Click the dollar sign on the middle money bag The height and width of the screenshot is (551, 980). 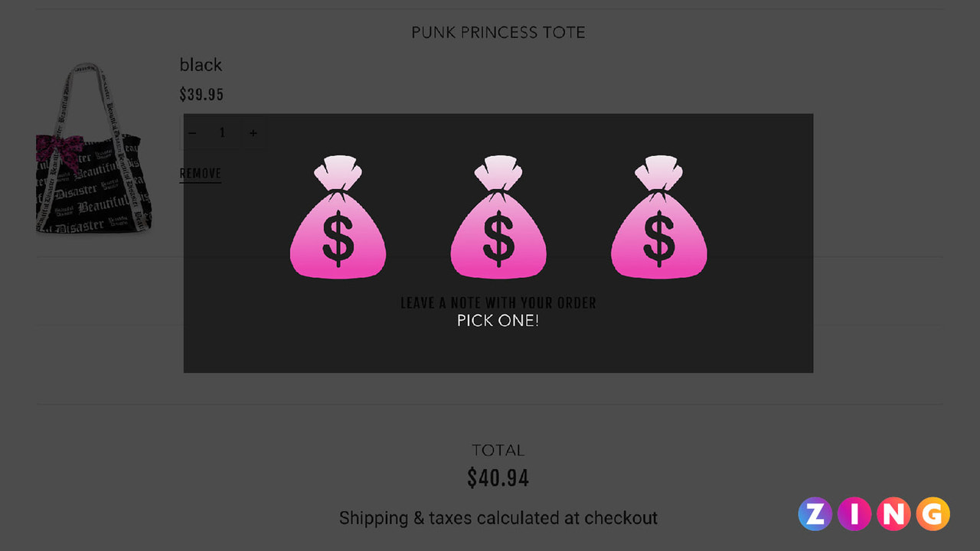point(498,237)
